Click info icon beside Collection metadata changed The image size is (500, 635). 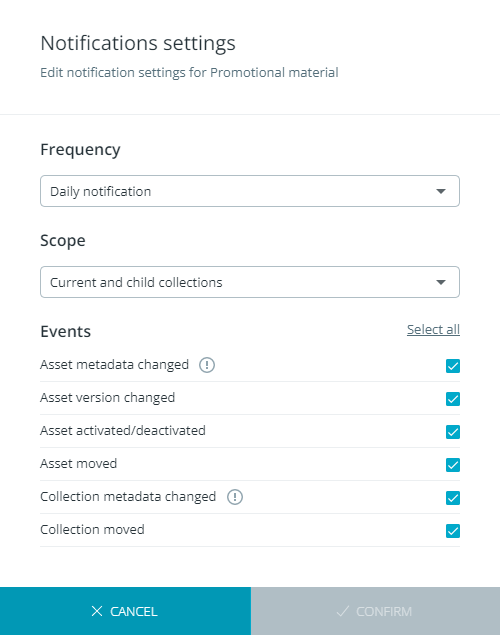pyautogui.click(x=234, y=497)
